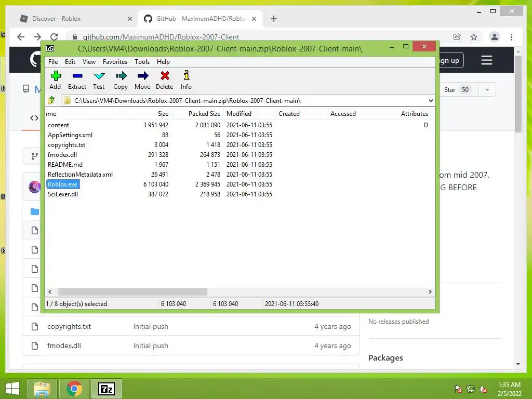The width and height of the screenshot is (532, 399).
Task: Select fmodex.dll in the 7-Zip list
Action: (x=62, y=155)
